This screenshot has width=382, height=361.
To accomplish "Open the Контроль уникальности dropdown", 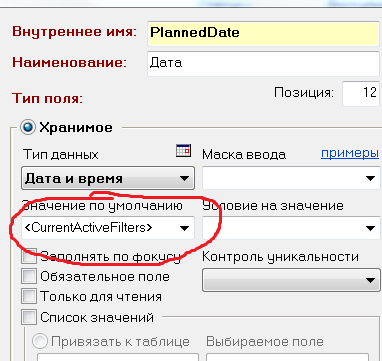I will click(292, 280).
